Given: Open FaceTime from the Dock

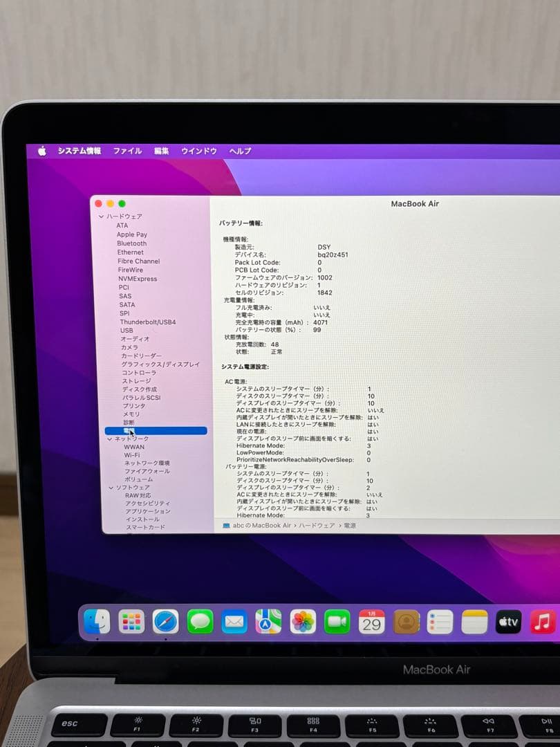Looking at the screenshot, I should 337,621.
